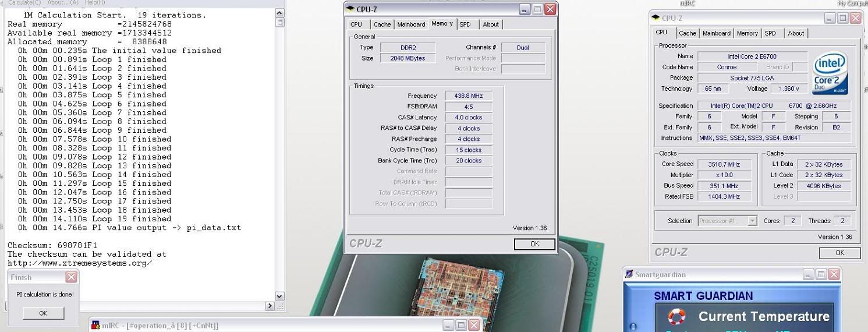Click the Frequency value 438.8 MHz
The image size is (868, 332).
pyautogui.click(x=469, y=96)
